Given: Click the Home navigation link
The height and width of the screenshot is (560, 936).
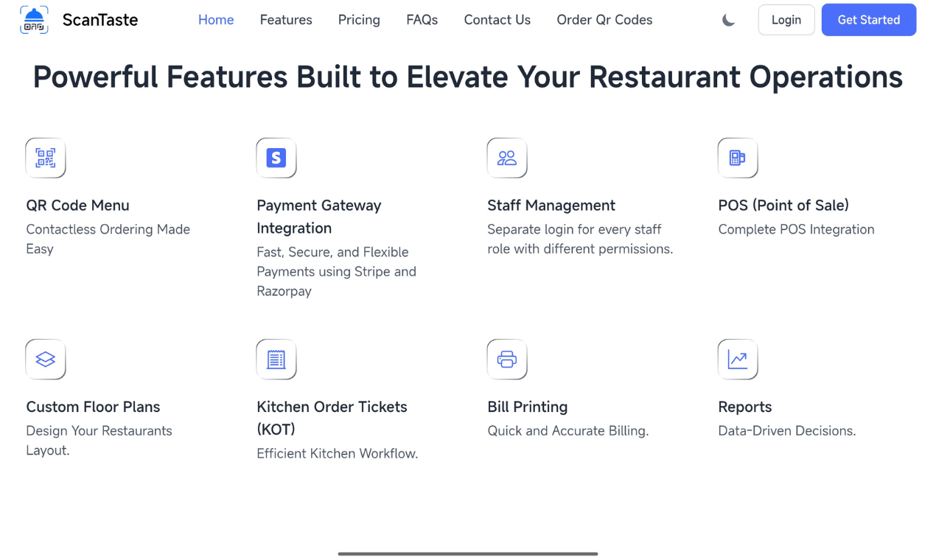Looking at the screenshot, I should (216, 20).
